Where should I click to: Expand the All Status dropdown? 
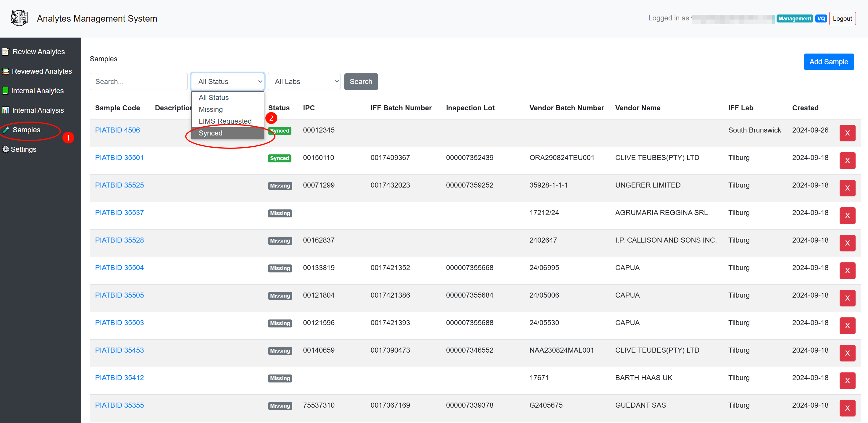228,82
